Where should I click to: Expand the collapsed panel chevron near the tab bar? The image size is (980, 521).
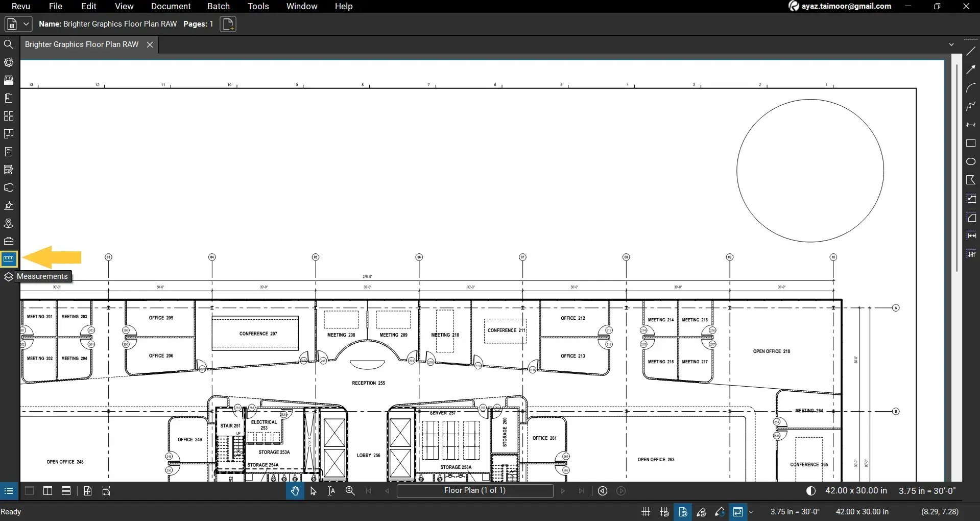click(x=951, y=44)
